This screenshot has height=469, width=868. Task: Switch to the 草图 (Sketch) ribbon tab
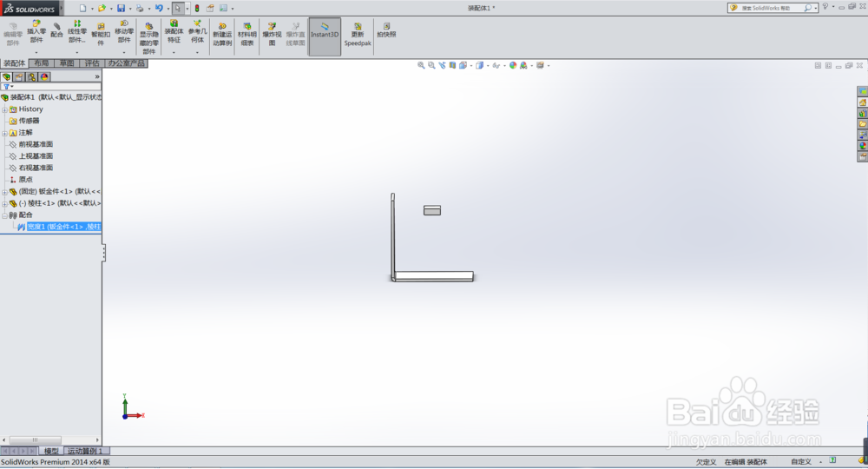67,63
